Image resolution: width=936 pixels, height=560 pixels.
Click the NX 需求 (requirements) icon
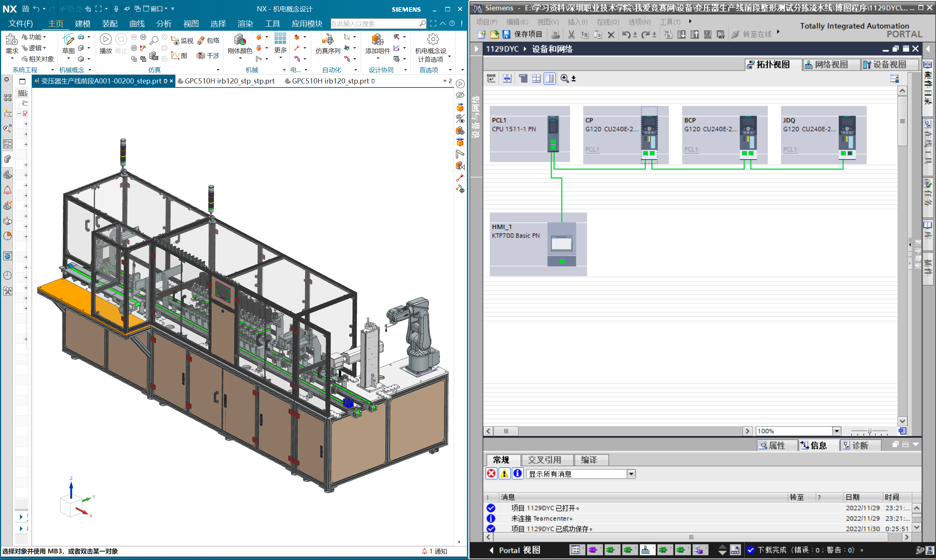(12, 39)
